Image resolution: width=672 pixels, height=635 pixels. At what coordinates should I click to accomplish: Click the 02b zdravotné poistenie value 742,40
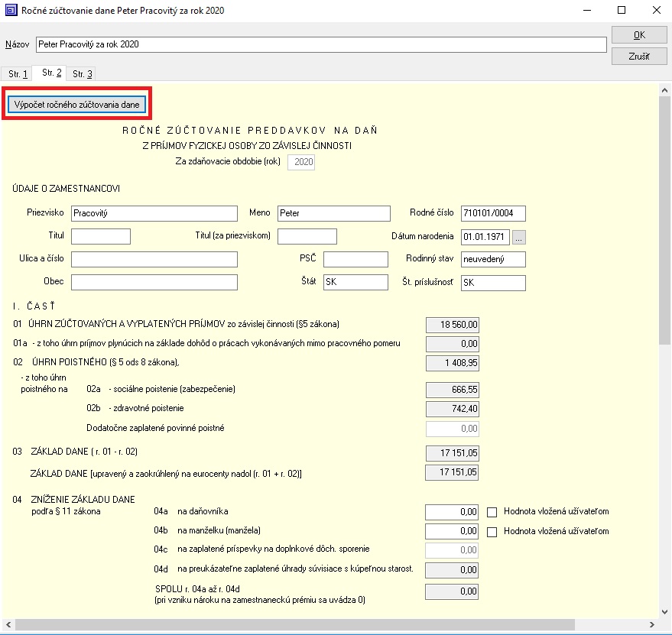(452, 409)
